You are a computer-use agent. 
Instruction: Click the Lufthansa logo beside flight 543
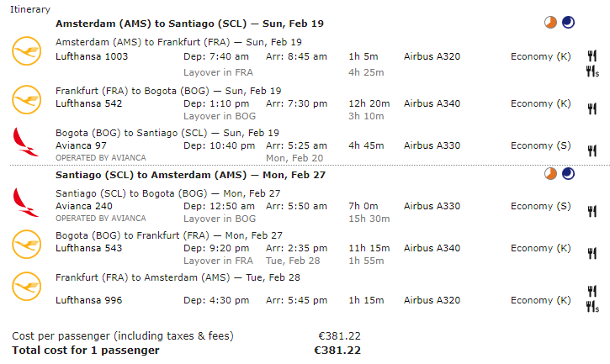[26, 245]
